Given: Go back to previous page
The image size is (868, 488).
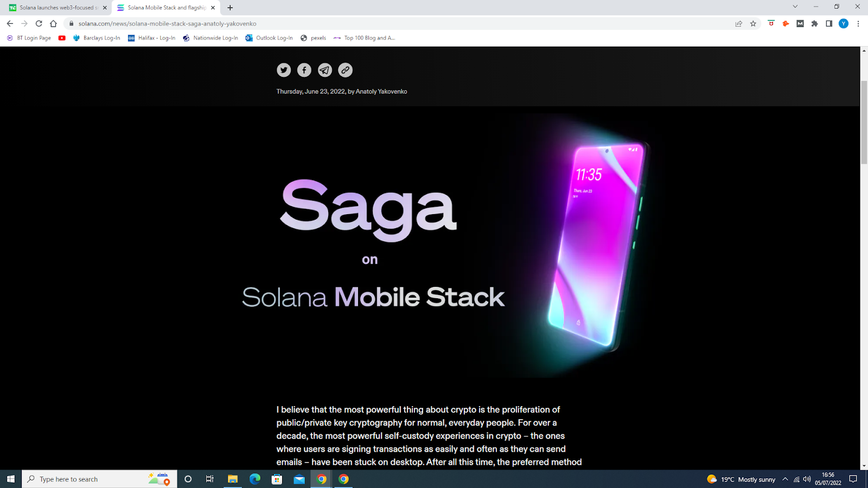Looking at the screenshot, I should click(x=10, y=23).
